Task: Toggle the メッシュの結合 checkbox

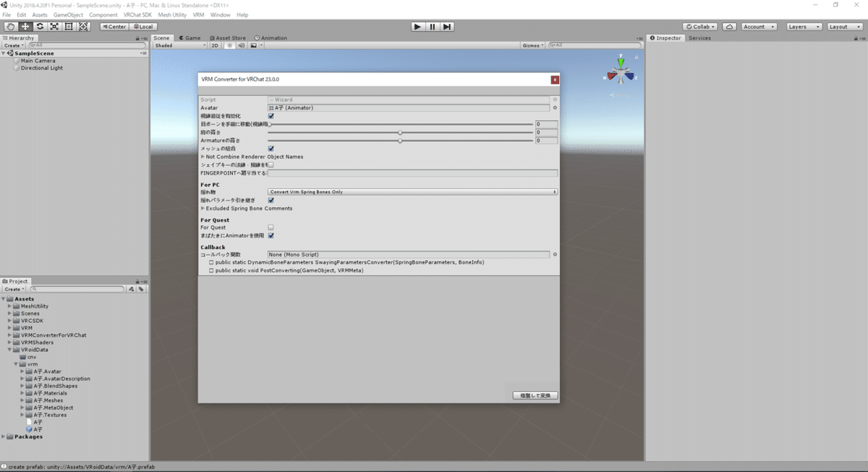Action: click(271, 148)
